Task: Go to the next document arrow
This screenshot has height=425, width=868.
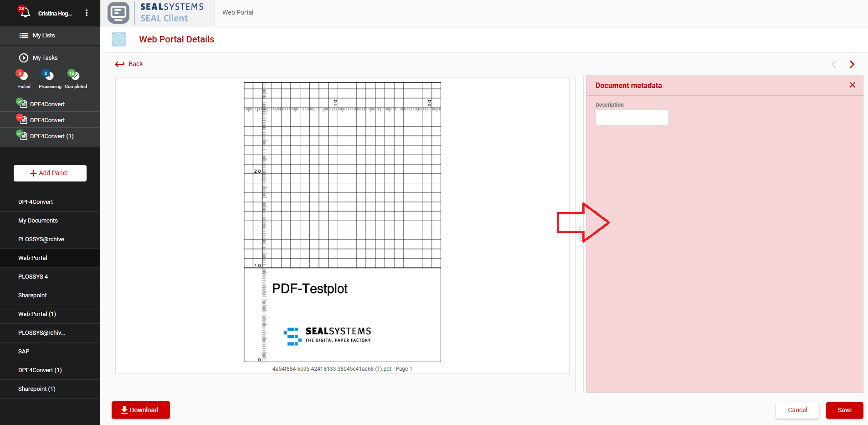Action: click(x=852, y=64)
